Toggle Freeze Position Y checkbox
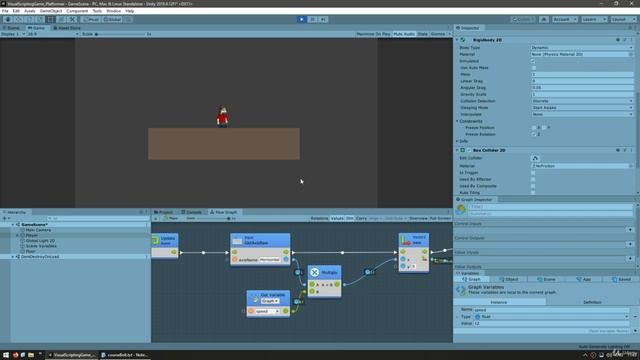Viewport: 640px width, 360px height. coord(544,128)
